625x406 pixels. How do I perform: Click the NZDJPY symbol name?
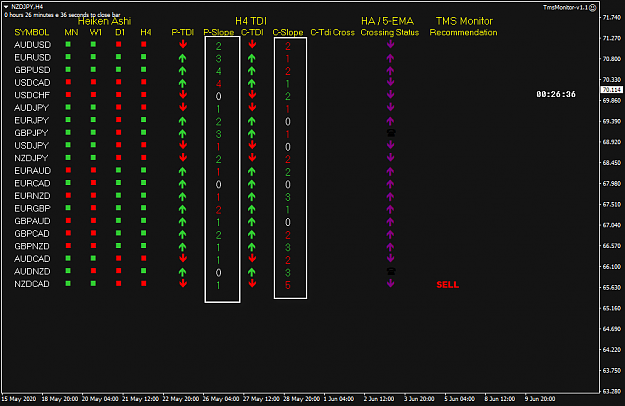[x=31, y=158]
